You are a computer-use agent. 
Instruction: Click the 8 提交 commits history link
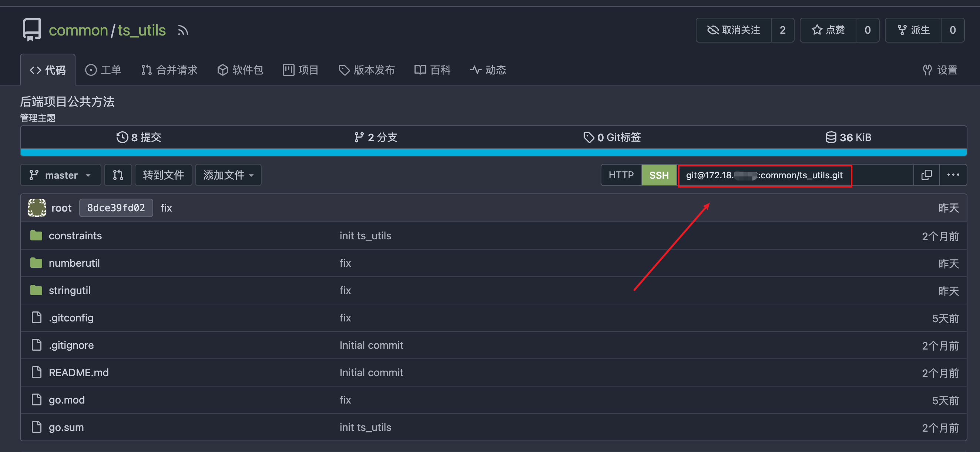point(139,137)
